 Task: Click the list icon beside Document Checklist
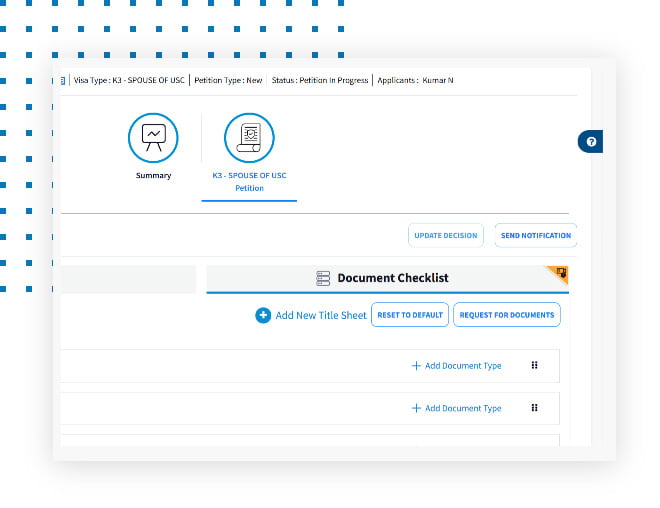point(323,278)
